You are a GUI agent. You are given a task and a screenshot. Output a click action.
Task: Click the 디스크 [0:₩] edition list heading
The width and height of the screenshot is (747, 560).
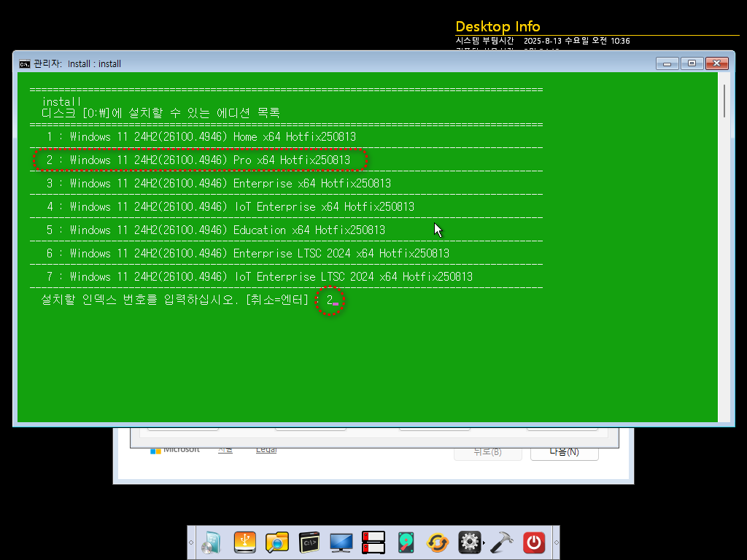coord(160,113)
